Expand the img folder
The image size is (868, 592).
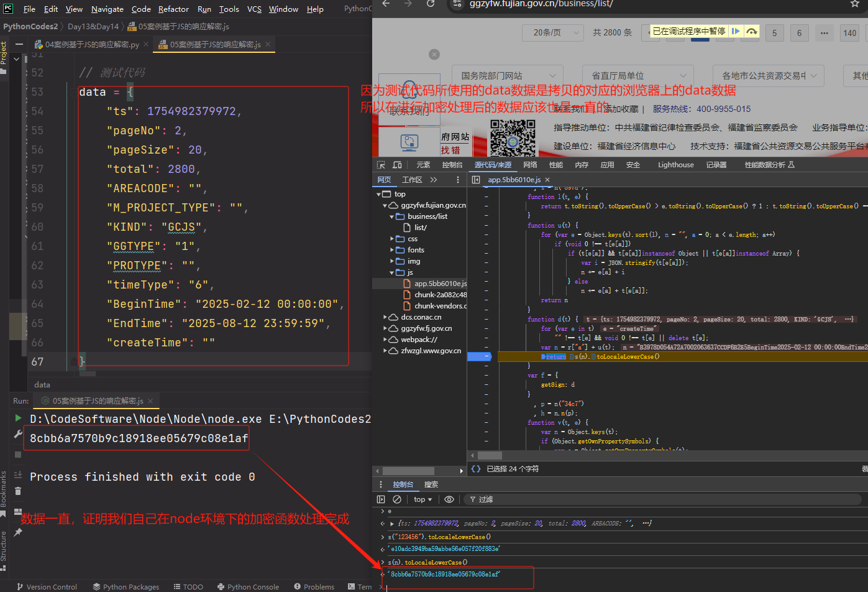tap(392, 261)
